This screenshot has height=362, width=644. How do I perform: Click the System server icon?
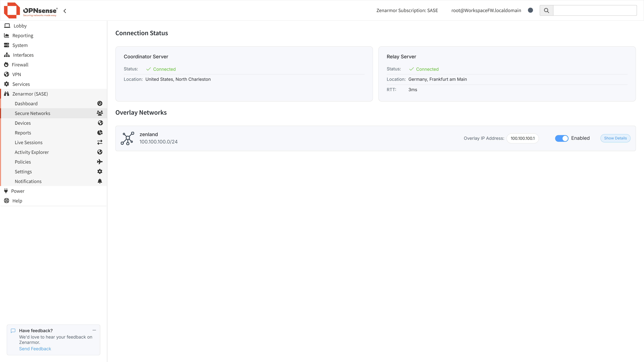tap(7, 45)
